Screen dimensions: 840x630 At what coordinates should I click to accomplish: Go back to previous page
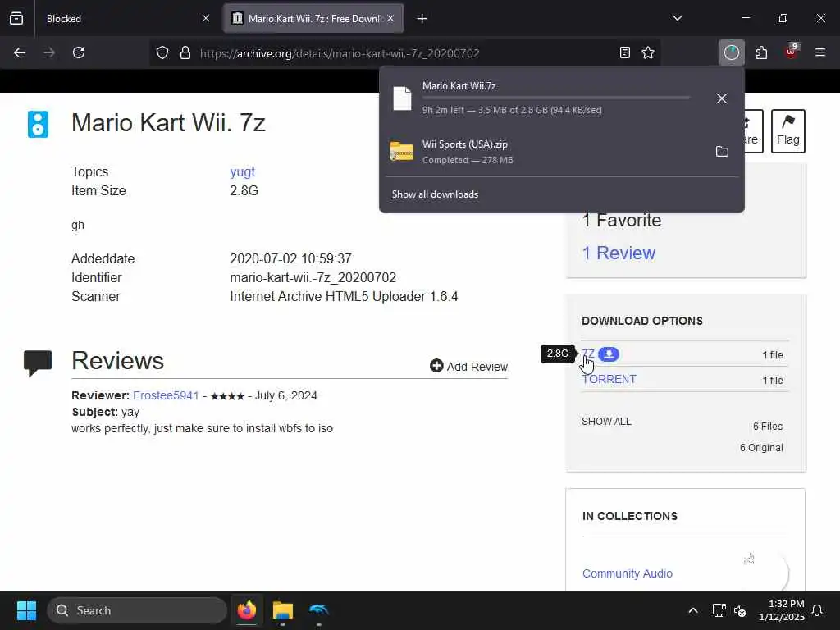pos(20,53)
